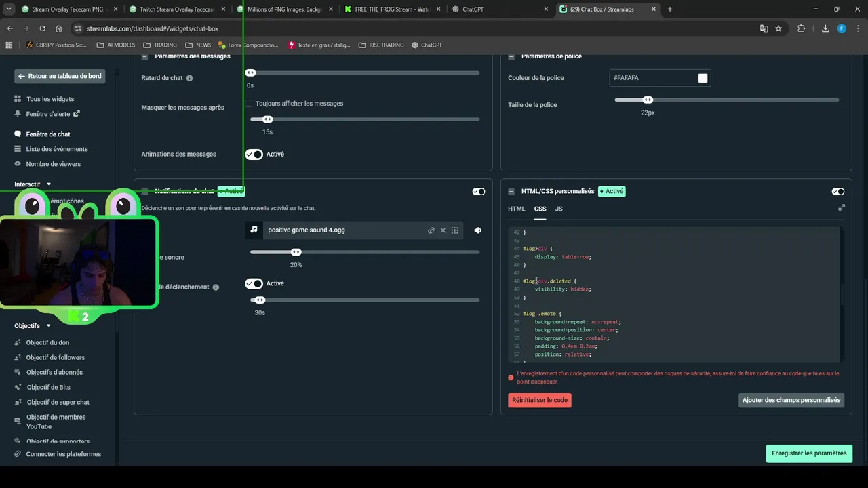The height and width of the screenshot is (488, 868).
Task: Click the masquer les messages 15s slider handle
Action: 267,119
